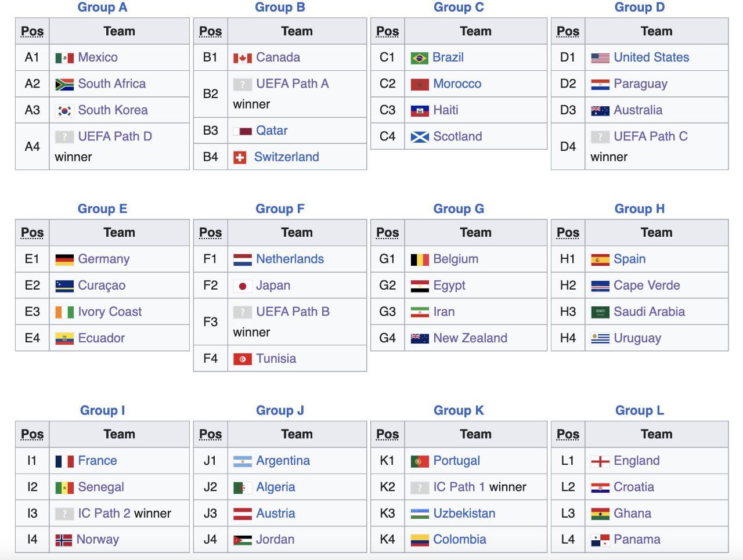This screenshot has width=743, height=560.
Task: Go to the Argentina team page
Action: click(283, 461)
